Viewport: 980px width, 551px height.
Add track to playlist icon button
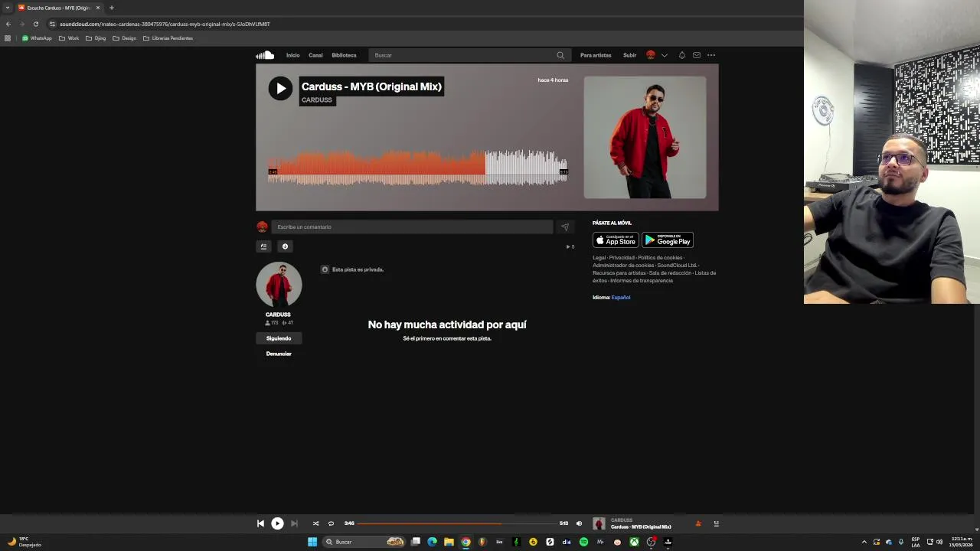click(x=263, y=246)
